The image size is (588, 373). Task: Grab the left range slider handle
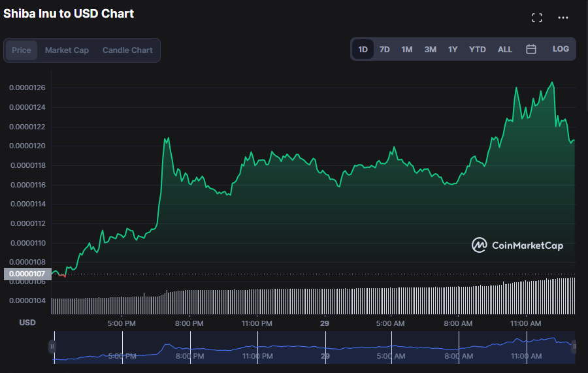(52, 347)
